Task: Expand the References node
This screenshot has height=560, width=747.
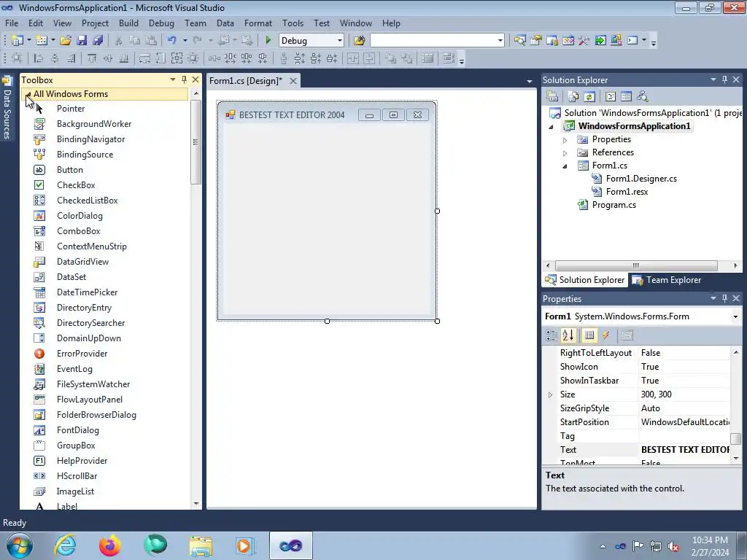Action: [x=565, y=153]
